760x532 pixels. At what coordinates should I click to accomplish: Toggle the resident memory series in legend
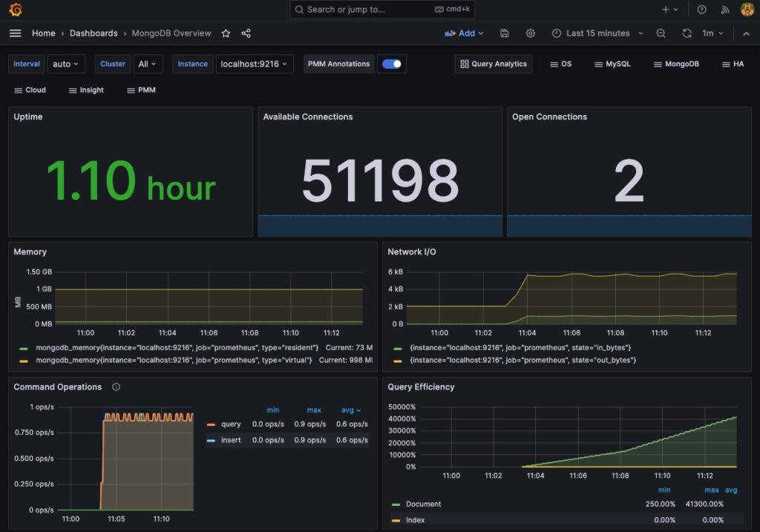[x=177, y=347]
